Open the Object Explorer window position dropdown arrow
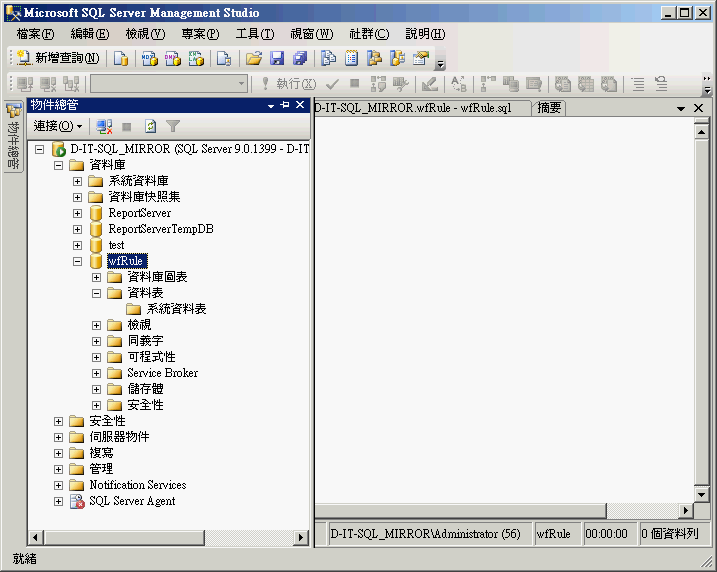The image size is (717, 572). (x=271, y=106)
